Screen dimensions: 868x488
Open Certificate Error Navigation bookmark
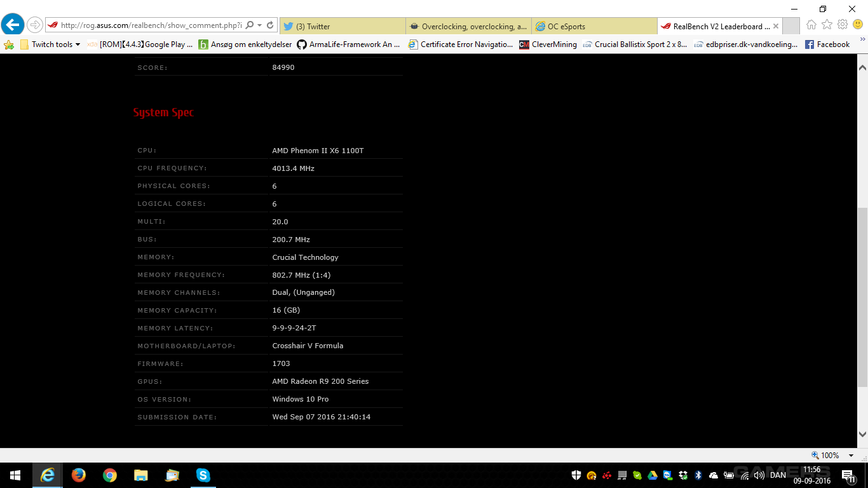pyautogui.click(x=461, y=44)
